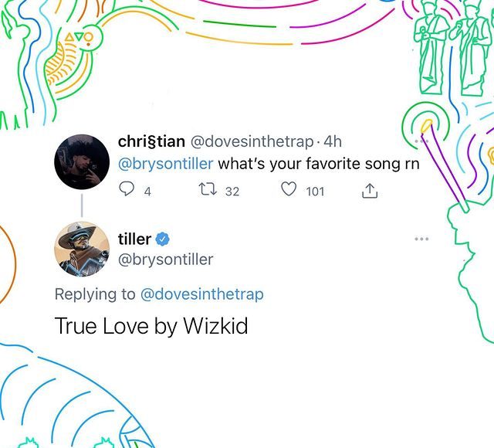Image resolution: width=494 pixels, height=448 pixels.
Task: Open tiller's cowboy hat avatar
Action: coord(82,249)
